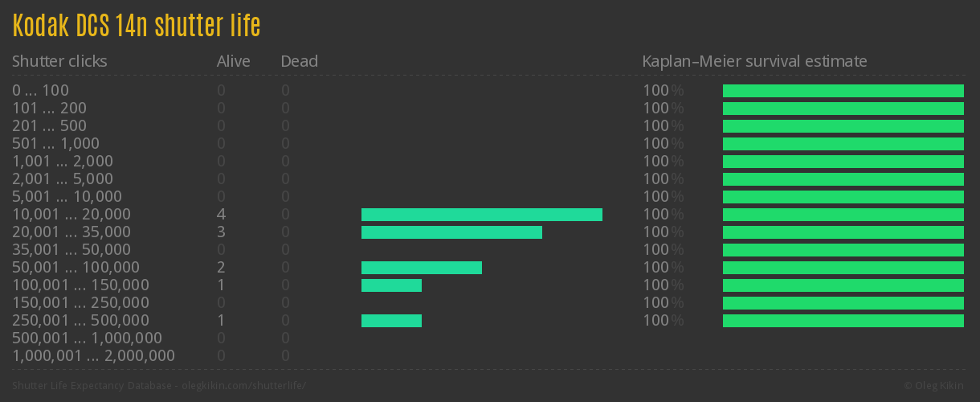The width and height of the screenshot is (980, 402).
Task: Click the 100% value for the 101 … 200 row
Action: (x=663, y=108)
